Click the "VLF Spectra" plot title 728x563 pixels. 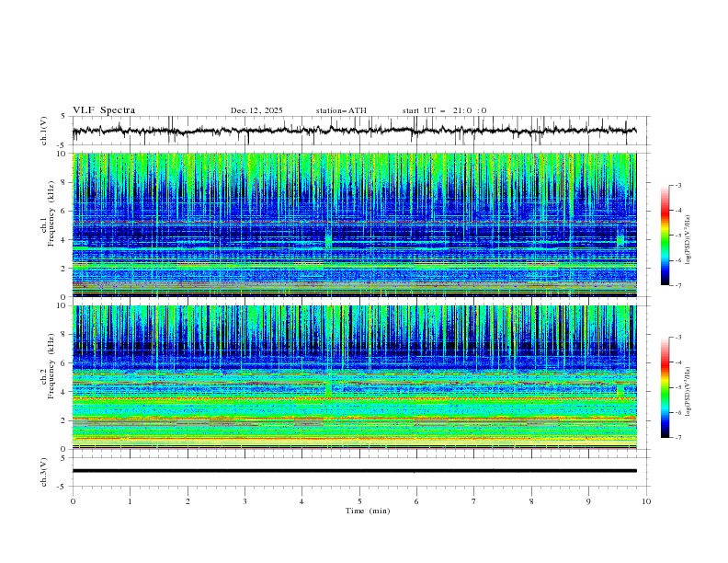(104, 110)
